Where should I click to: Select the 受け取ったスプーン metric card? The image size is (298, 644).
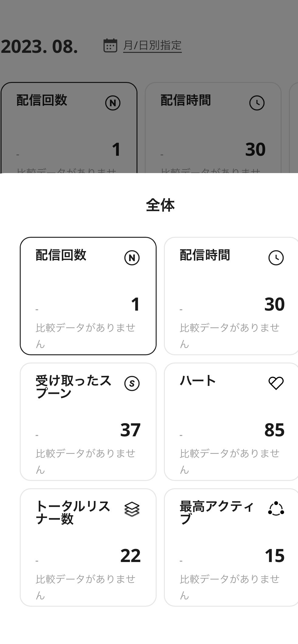click(x=88, y=422)
